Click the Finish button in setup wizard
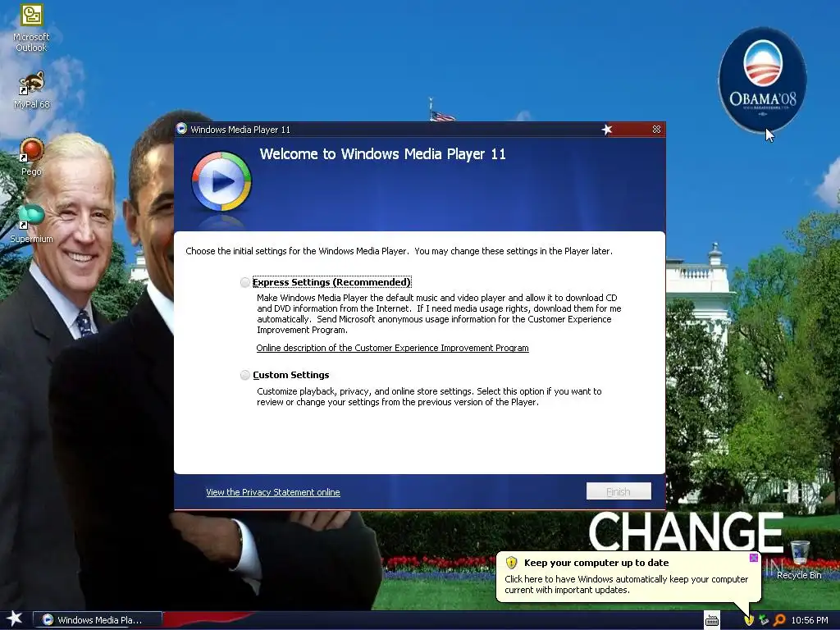 point(619,491)
